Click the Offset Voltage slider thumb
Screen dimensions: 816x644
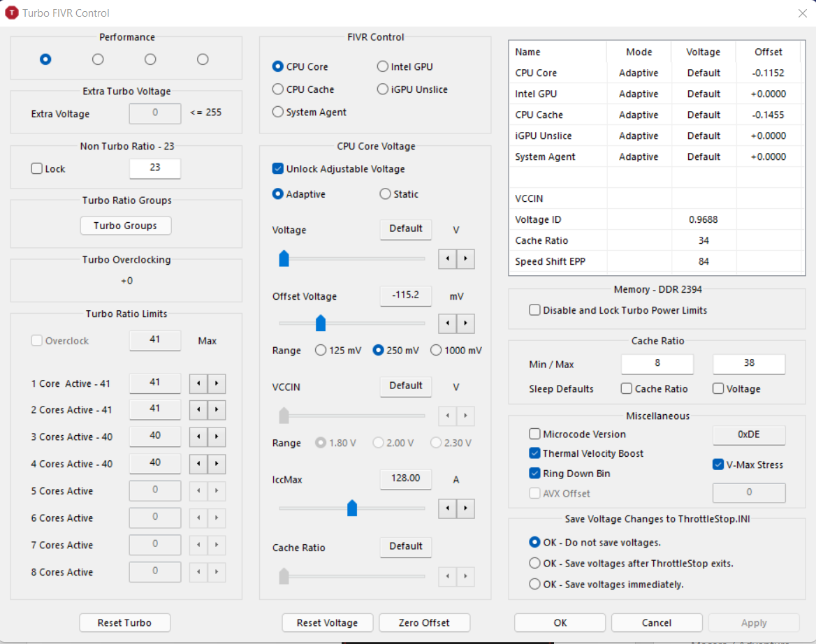pos(321,323)
